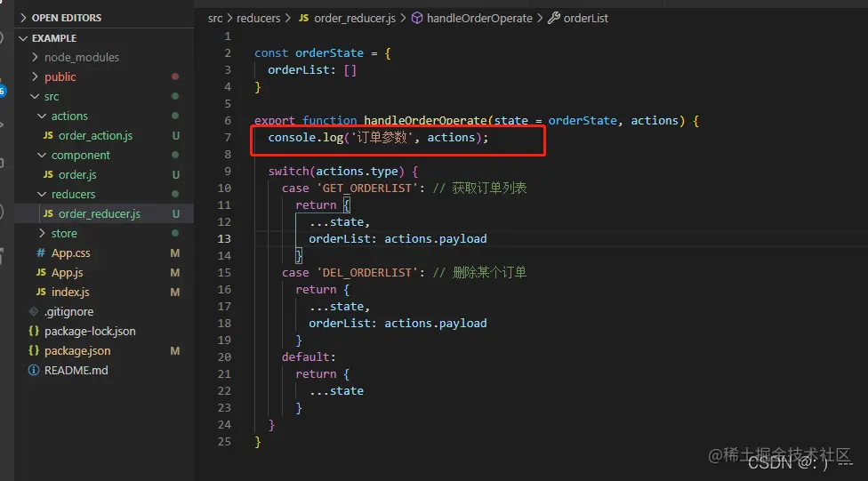Click line number 13 in the gutter
This screenshot has height=481, width=868.
click(x=224, y=238)
